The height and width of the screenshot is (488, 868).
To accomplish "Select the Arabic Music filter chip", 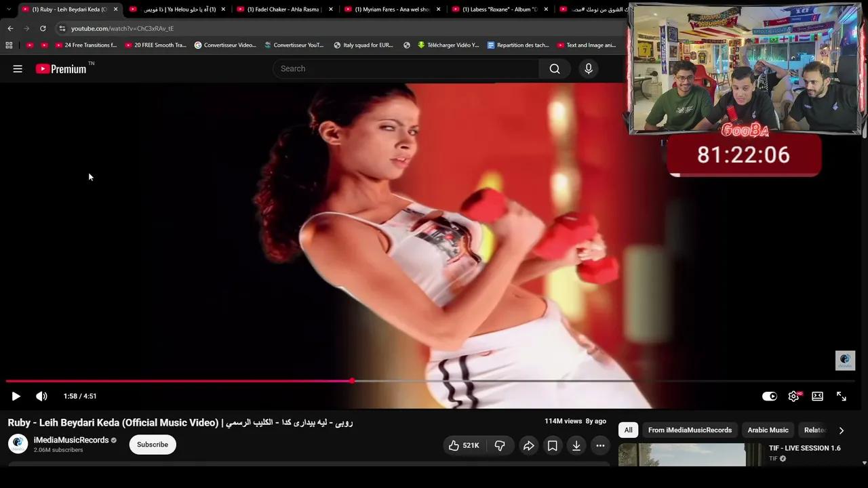I will click(768, 430).
